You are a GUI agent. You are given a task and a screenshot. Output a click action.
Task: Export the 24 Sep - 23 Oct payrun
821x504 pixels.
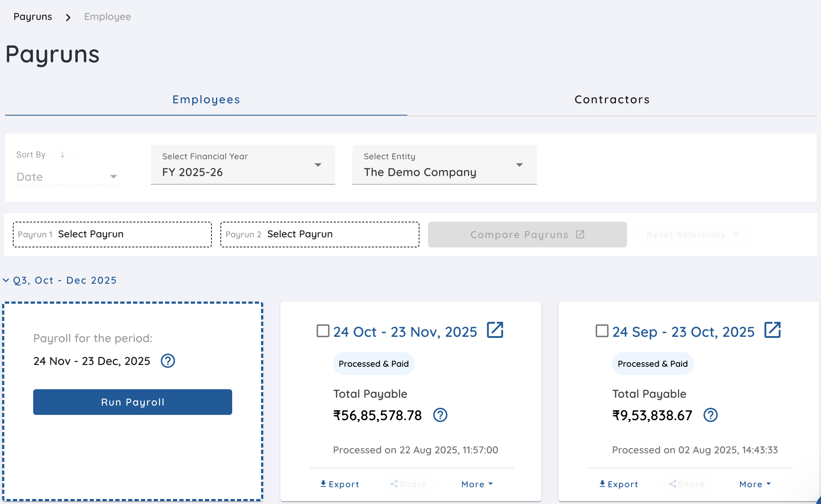pos(618,484)
